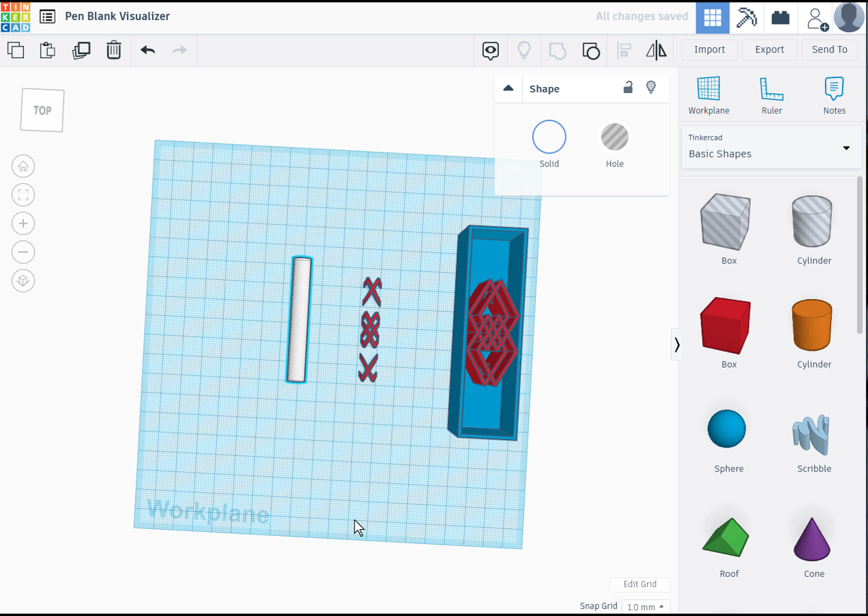Click the Edit Grid button

click(x=639, y=585)
